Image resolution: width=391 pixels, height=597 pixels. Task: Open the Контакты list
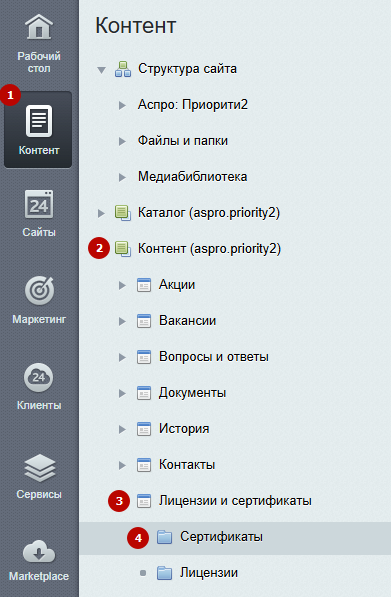coord(187,465)
